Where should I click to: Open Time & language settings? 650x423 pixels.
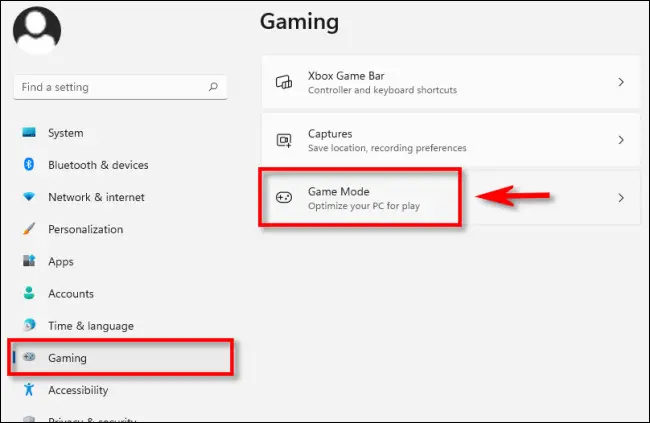[x=90, y=326]
